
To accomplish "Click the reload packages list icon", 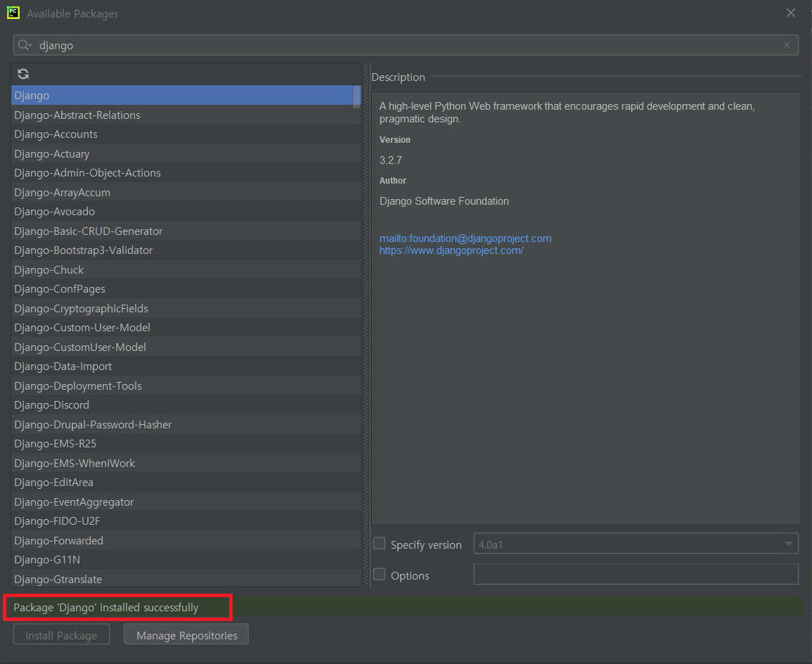I will (x=22, y=74).
